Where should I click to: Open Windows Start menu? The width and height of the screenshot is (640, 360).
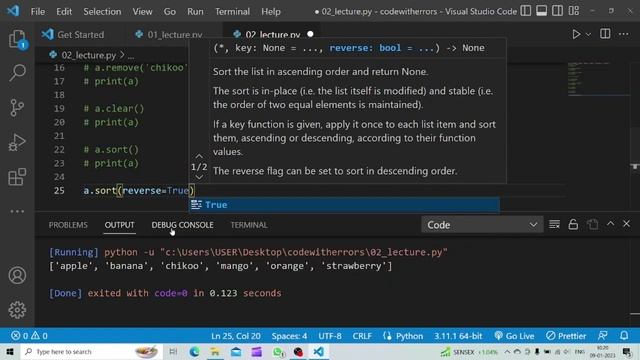tap(10, 352)
